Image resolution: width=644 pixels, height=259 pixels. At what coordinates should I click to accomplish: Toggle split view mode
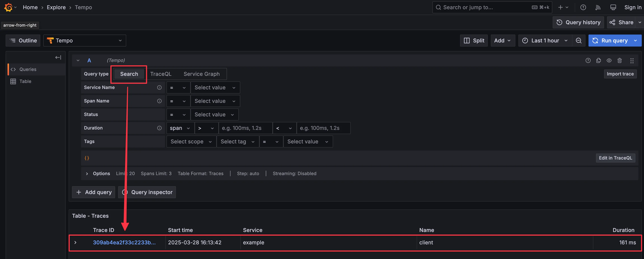click(474, 40)
